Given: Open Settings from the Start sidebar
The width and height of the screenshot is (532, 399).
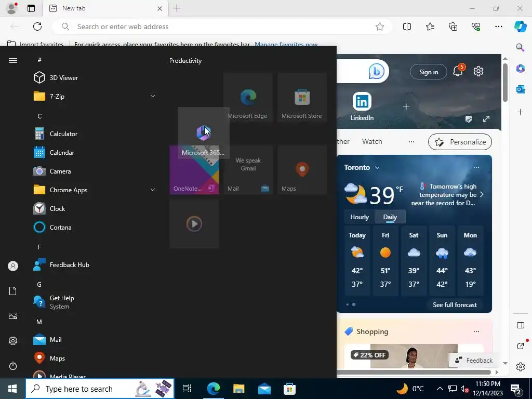Looking at the screenshot, I should click(x=13, y=341).
